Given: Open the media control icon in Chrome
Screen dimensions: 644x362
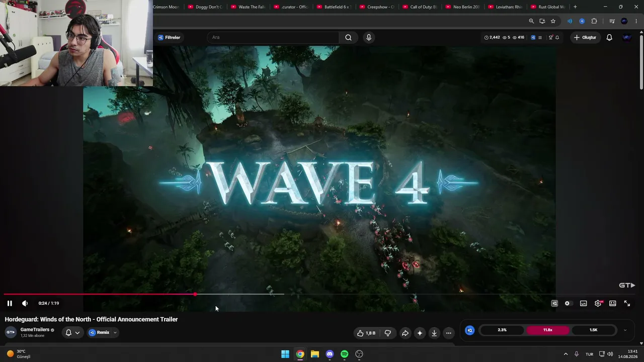Looking at the screenshot, I should pyautogui.click(x=612, y=21).
